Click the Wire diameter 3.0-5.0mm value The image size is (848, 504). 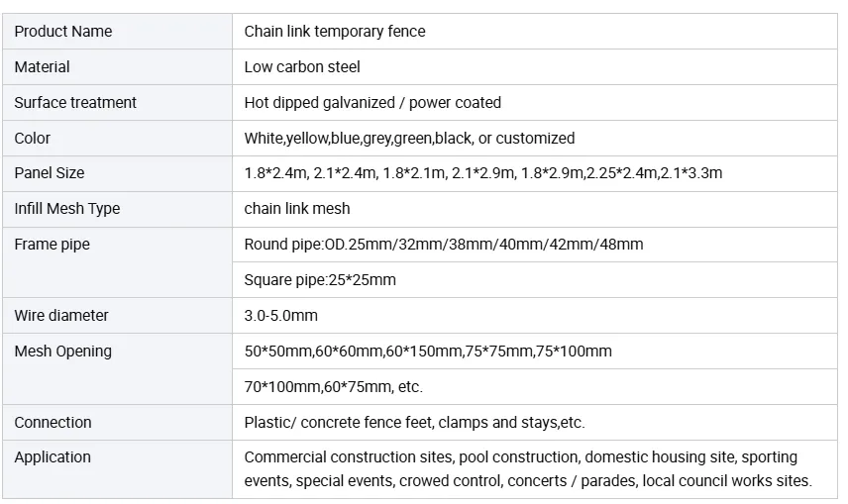click(x=280, y=316)
